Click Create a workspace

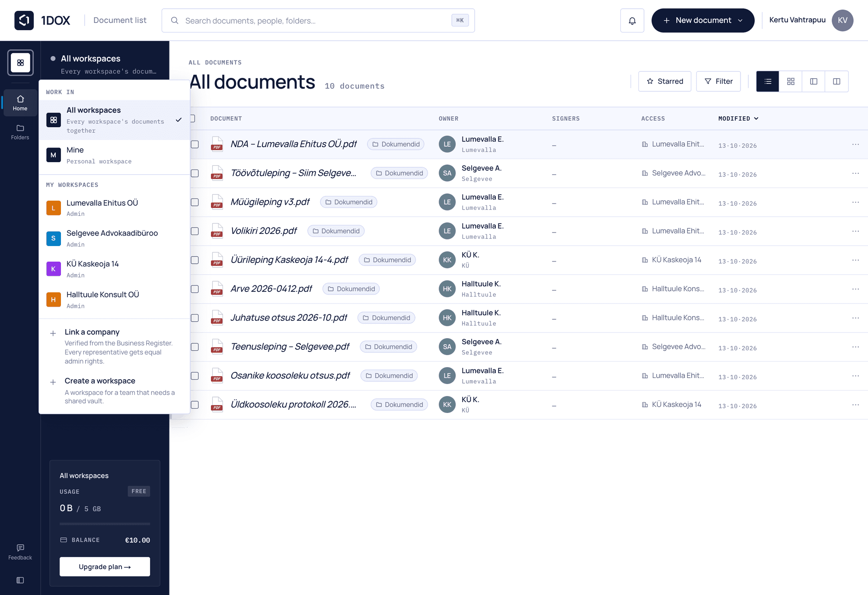114,390
